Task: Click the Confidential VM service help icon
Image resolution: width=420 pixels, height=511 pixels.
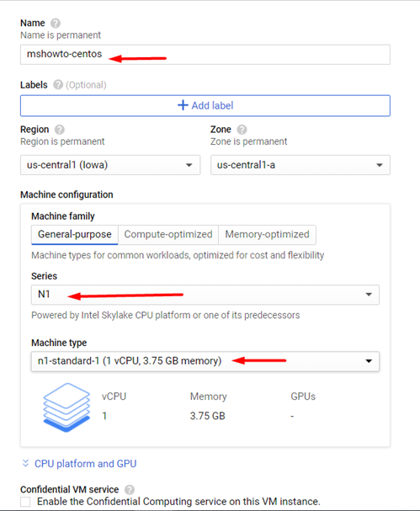Action: pyautogui.click(x=130, y=490)
